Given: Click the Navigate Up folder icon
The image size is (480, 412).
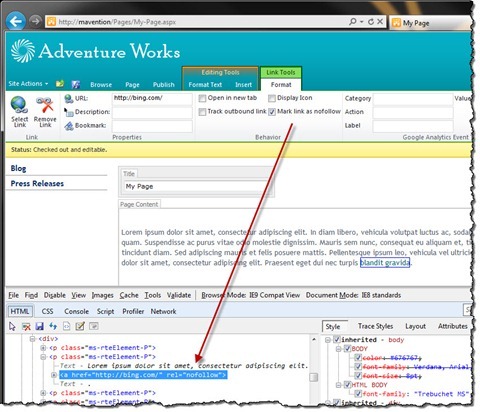Looking at the screenshot, I should pyautogui.click(x=60, y=84).
